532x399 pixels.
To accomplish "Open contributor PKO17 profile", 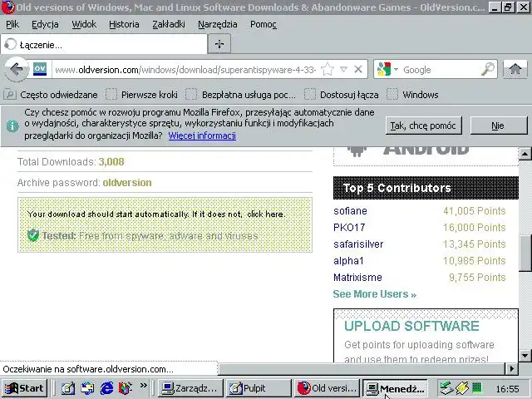I will (349, 227).
